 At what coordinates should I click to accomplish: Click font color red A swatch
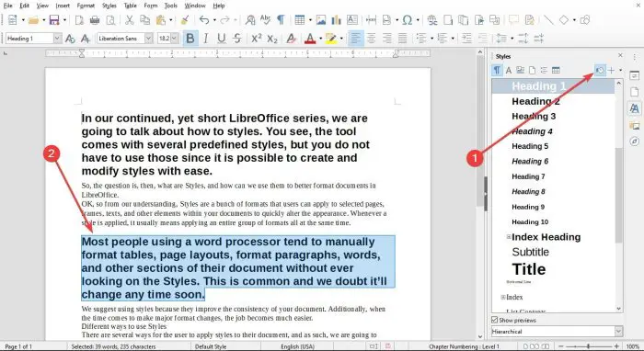pyautogui.click(x=310, y=39)
